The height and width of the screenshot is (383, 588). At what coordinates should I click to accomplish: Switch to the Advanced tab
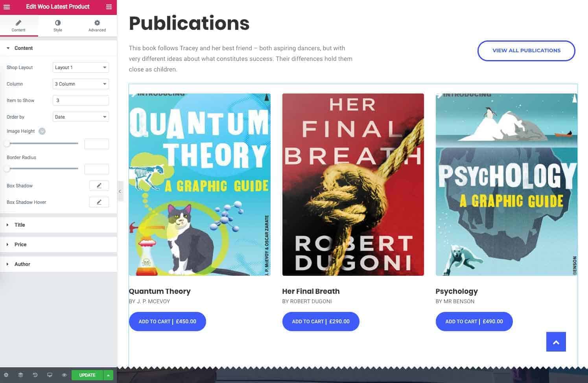point(97,26)
